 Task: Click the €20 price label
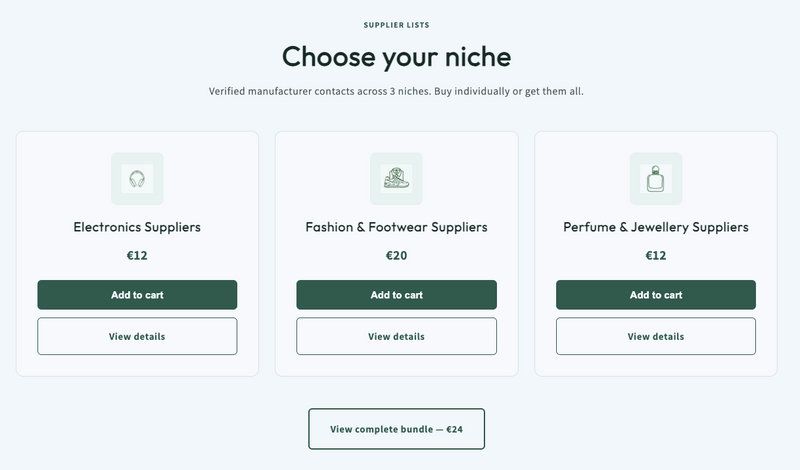396,255
